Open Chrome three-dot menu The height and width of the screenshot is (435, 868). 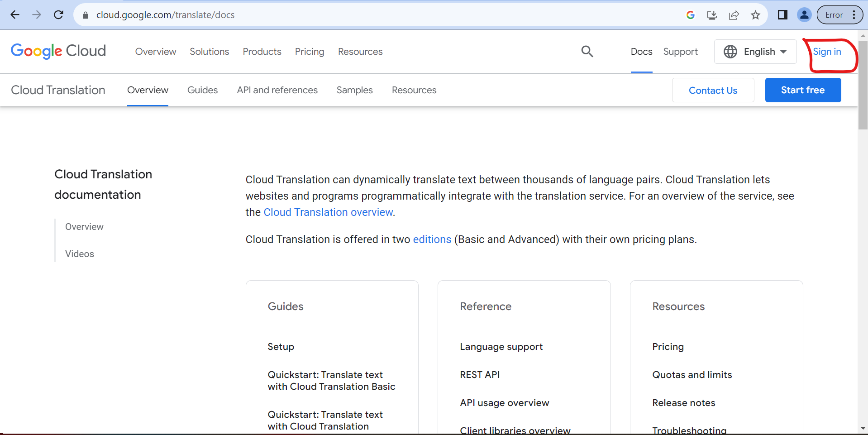[x=854, y=15]
